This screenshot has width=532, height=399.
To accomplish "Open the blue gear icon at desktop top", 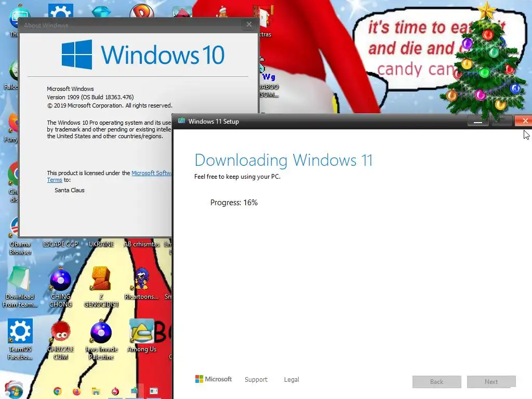I will point(60,10).
